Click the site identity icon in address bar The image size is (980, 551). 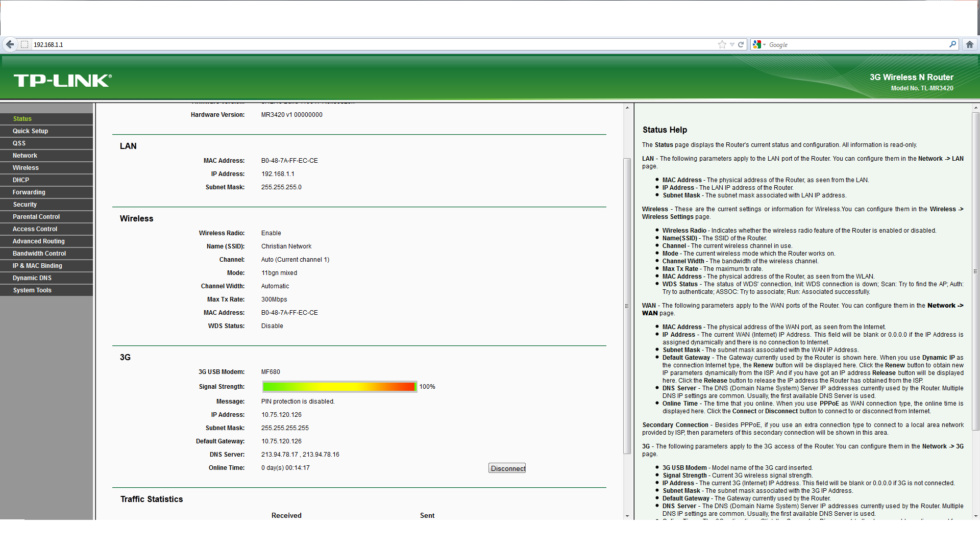point(24,44)
